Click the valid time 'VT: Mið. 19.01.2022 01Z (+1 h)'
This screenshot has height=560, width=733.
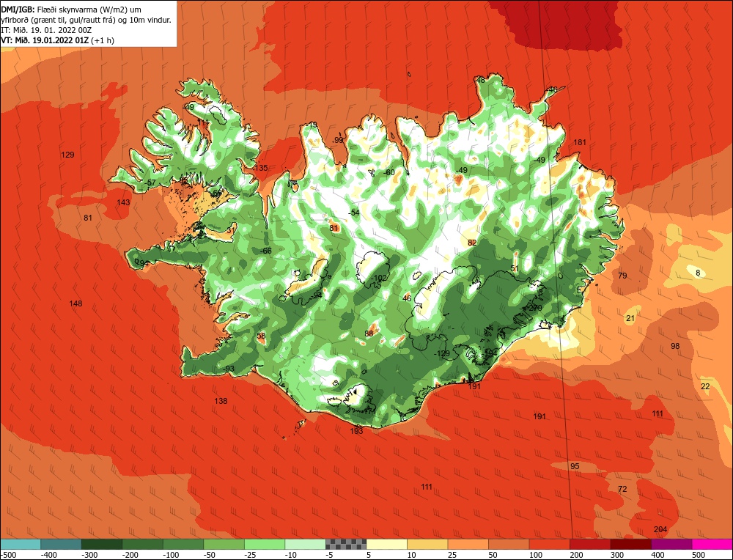pos(57,40)
